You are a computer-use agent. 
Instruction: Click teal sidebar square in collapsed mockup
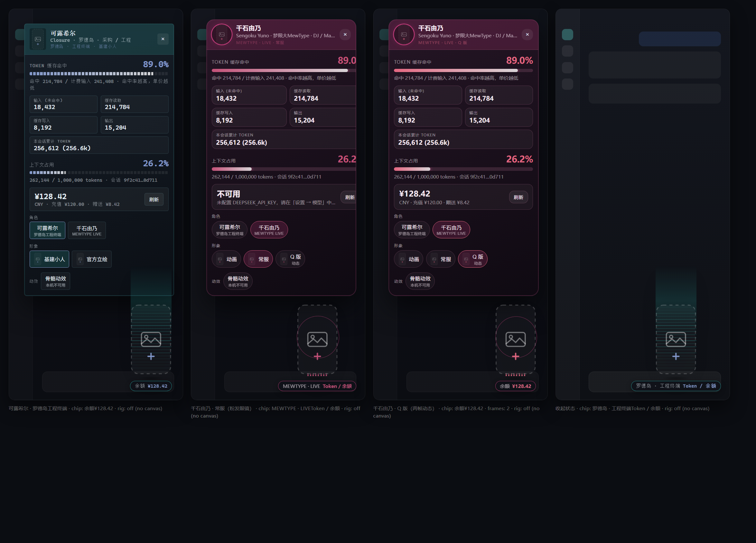coord(567,34)
